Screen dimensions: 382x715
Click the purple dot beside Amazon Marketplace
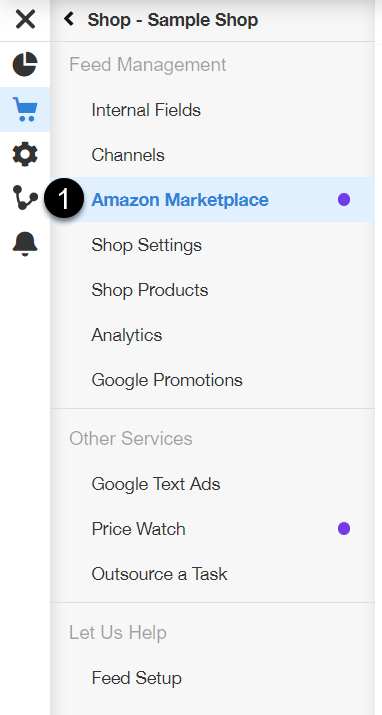click(x=344, y=200)
